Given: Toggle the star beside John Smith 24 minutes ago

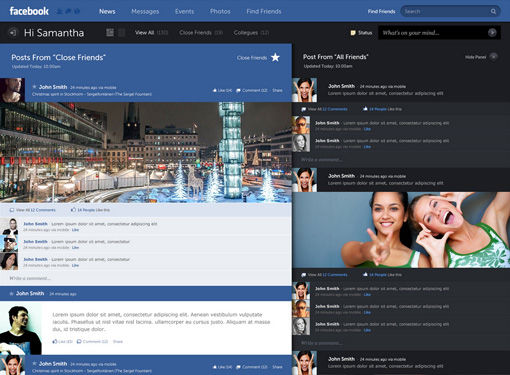Looking at the screenshot, I should pyautogui.click(x=11, y=294).
